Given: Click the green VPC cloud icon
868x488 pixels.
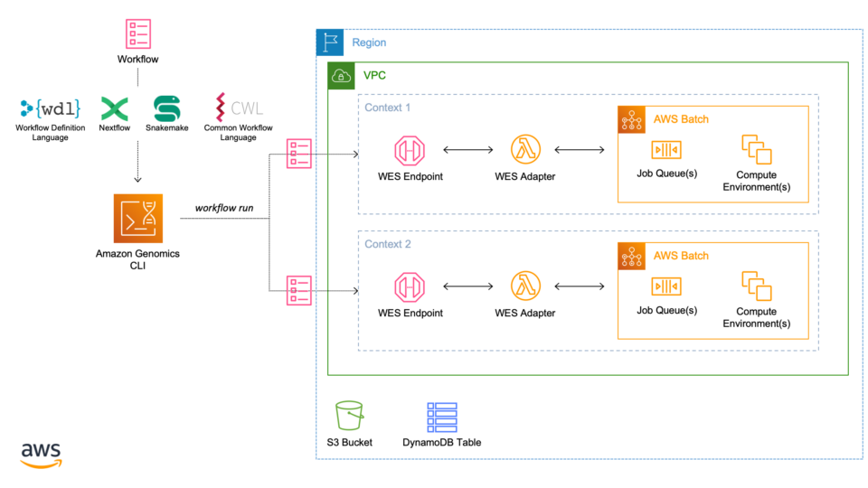Looking at the screenshot, I should click(341, 76).
